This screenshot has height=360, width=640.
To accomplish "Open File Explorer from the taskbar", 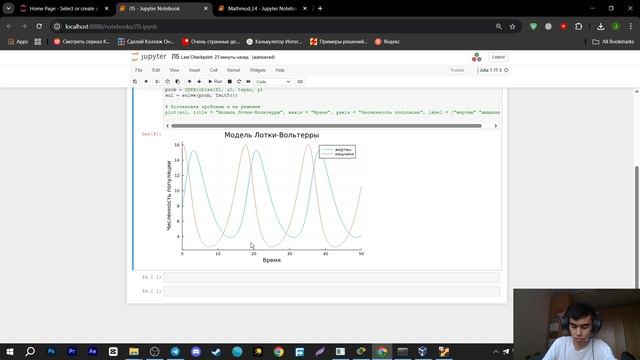I will click(x=133, y=351).
